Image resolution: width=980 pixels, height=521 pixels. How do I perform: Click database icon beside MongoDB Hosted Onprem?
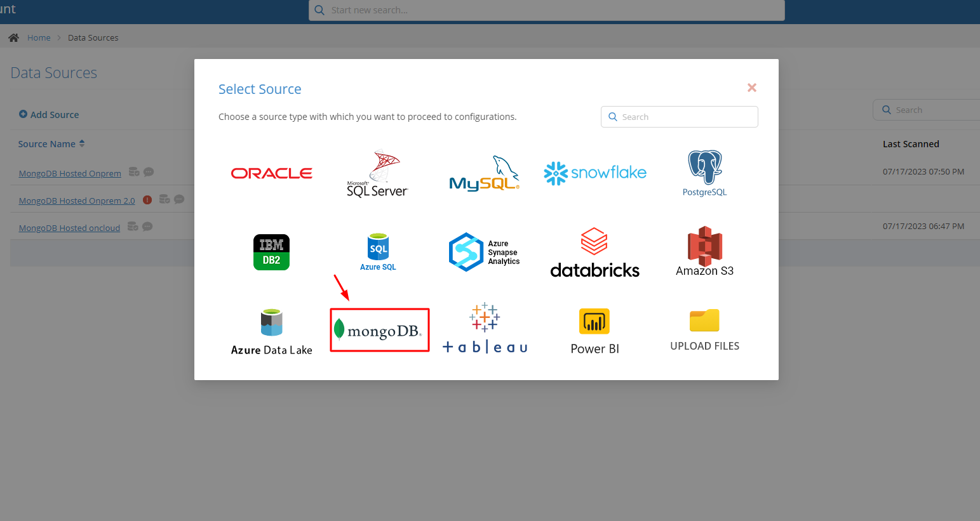point(134,172)
